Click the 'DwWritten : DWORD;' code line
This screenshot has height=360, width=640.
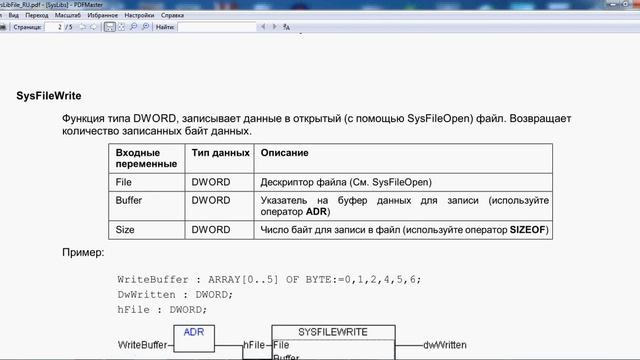pos(175,295)
